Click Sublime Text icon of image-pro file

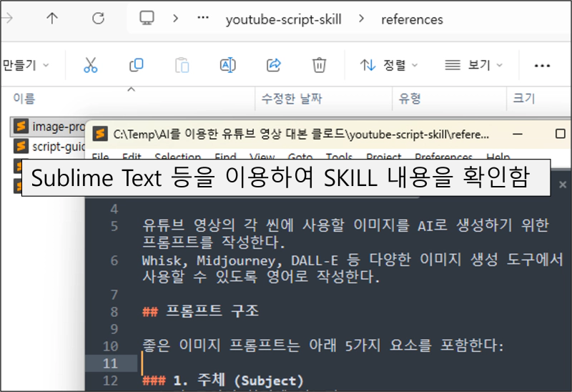pos(21,127)
